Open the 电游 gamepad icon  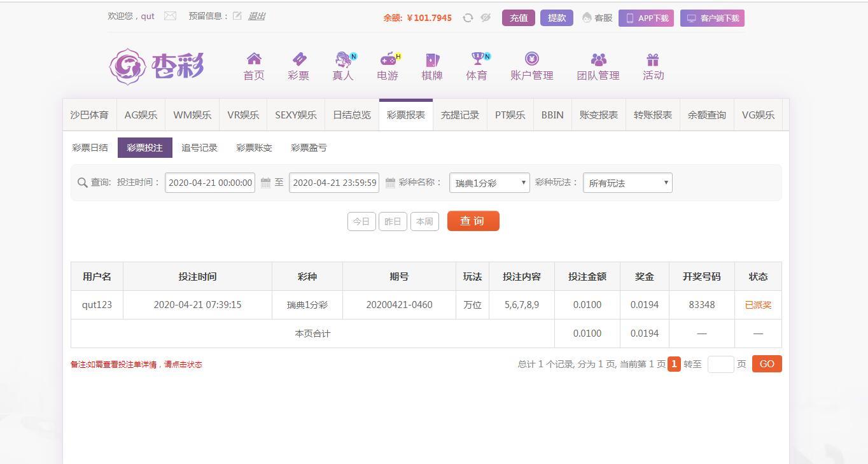(x=388, y=60)
